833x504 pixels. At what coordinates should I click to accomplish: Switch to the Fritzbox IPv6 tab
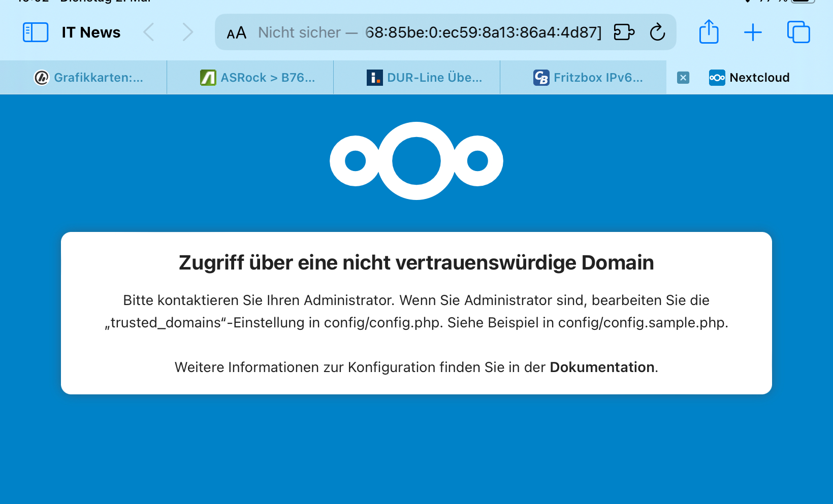pyautogui.click(x=584, y=78)
